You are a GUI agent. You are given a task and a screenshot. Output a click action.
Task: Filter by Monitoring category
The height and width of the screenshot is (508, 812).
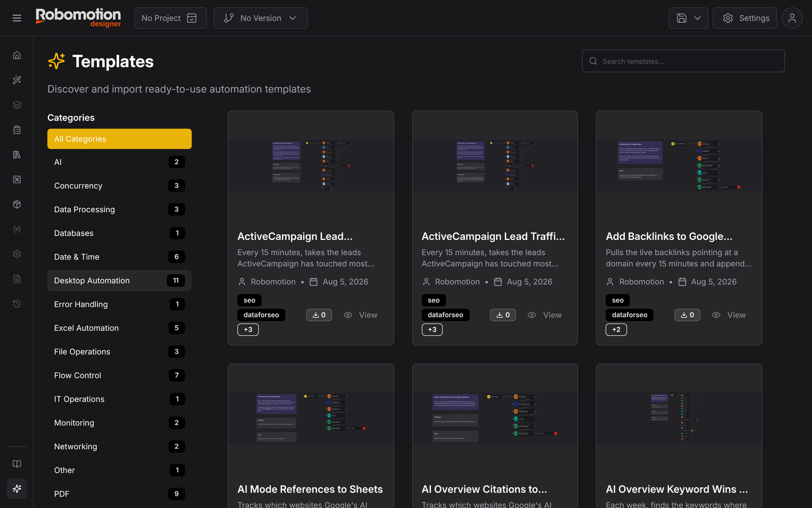coord(120,423)
